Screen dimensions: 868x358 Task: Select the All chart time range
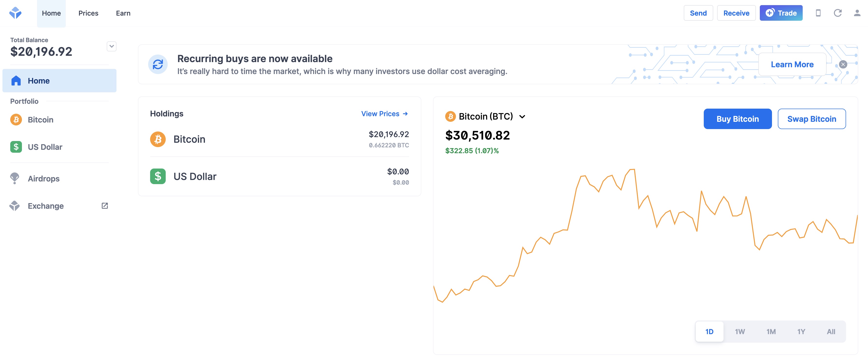[831, 331]
